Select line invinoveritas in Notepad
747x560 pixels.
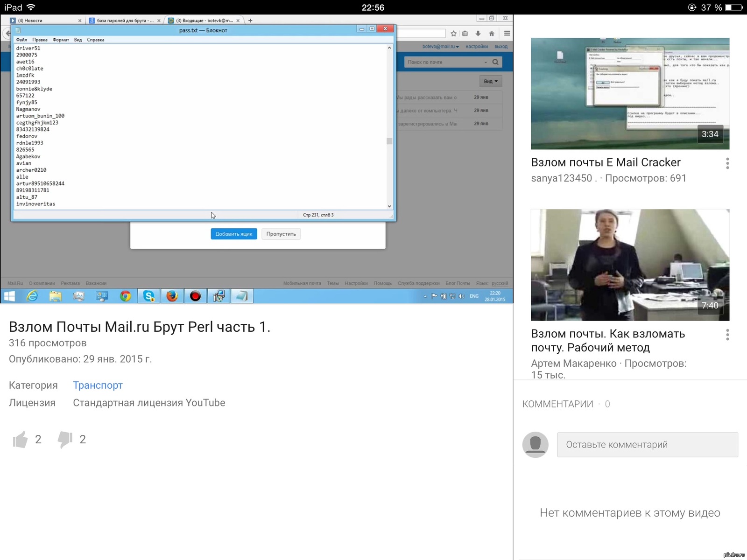[x=35, y=204]
